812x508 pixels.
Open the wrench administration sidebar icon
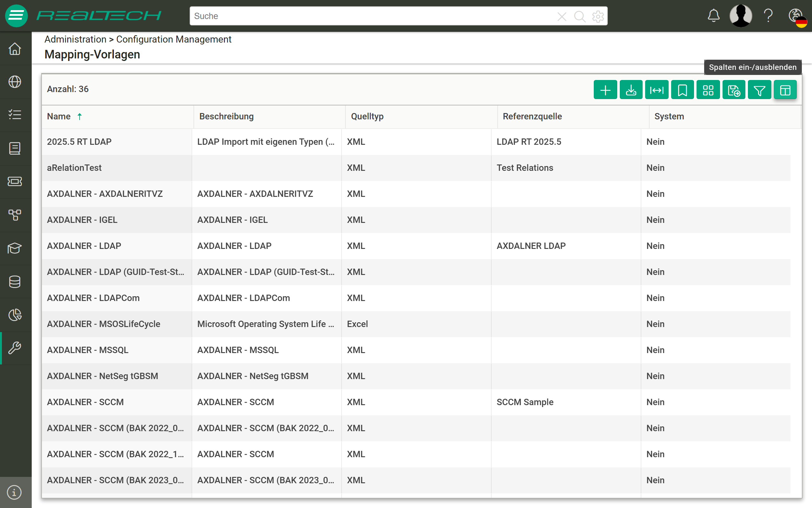[15, 348]
